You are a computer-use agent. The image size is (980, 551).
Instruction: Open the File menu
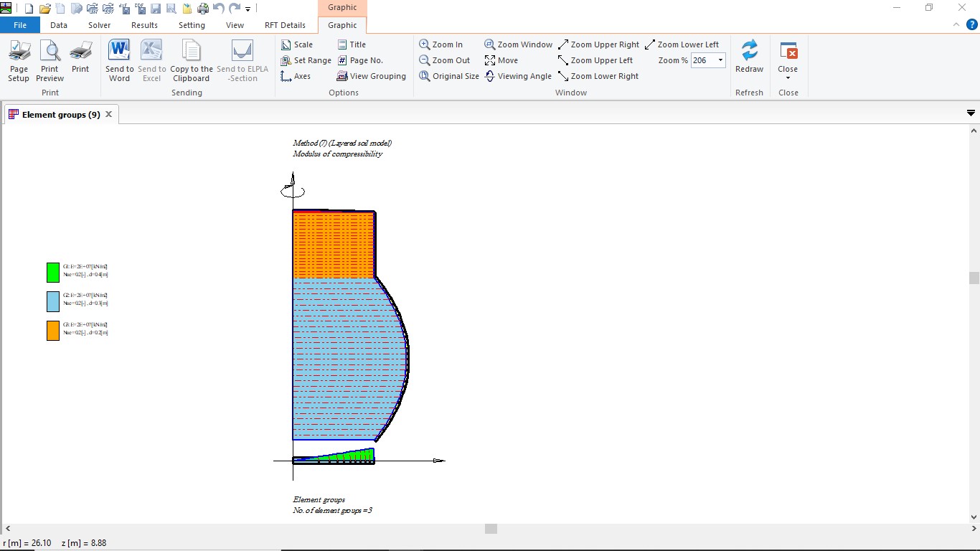(x=20, y=25)
